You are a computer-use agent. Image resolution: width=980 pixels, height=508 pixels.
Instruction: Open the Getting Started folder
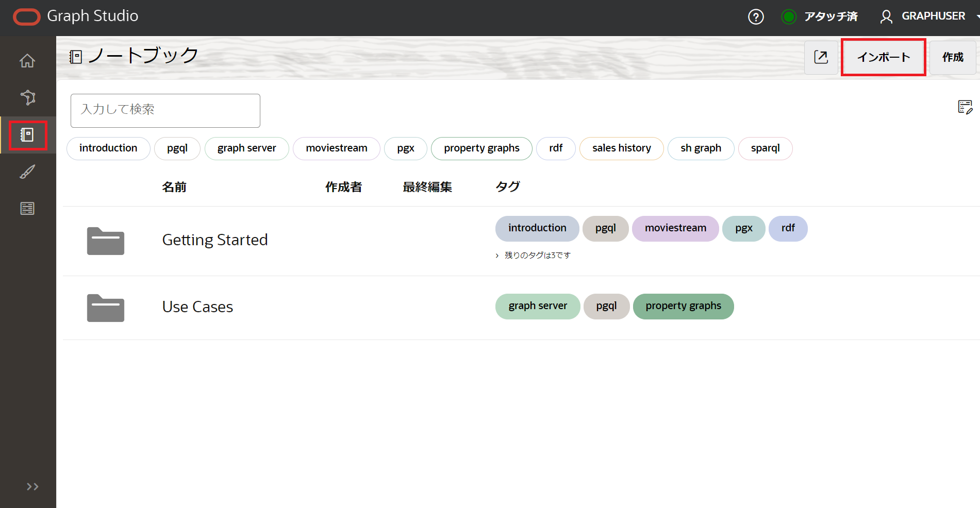(214, 240)
